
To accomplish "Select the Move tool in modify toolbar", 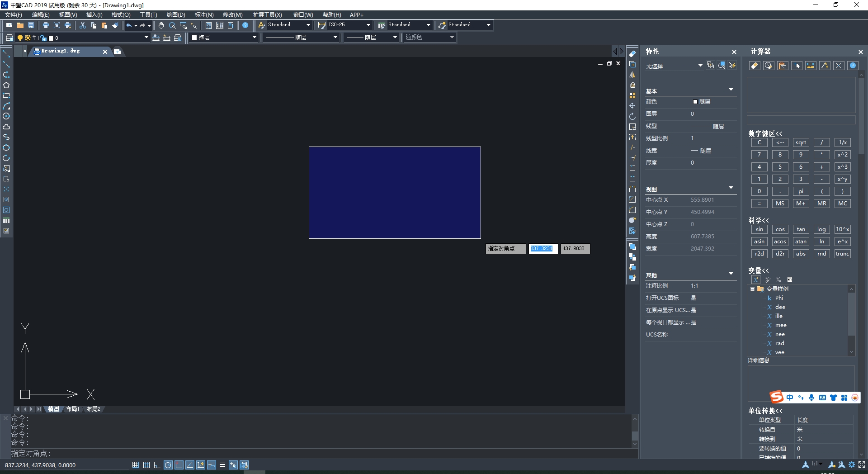I will 632,106.
